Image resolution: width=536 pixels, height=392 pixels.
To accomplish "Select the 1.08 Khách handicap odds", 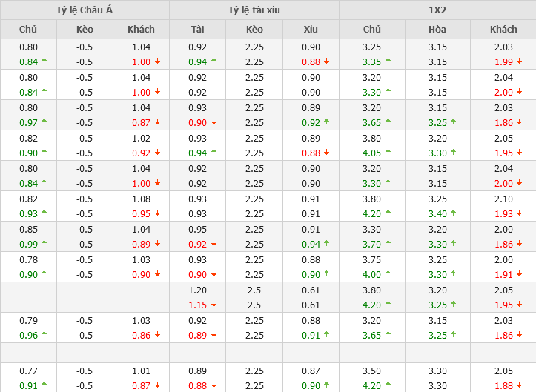I will (141, 199).
